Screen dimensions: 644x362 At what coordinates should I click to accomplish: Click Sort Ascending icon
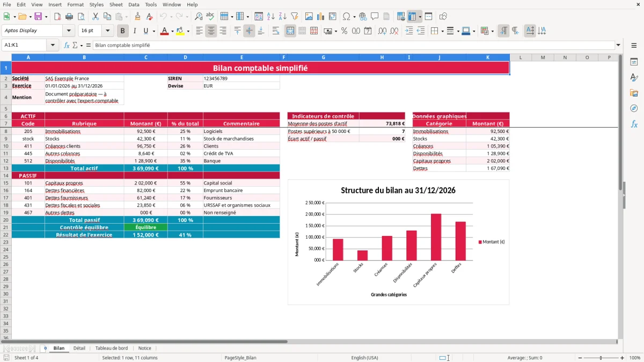pos(271,17)
